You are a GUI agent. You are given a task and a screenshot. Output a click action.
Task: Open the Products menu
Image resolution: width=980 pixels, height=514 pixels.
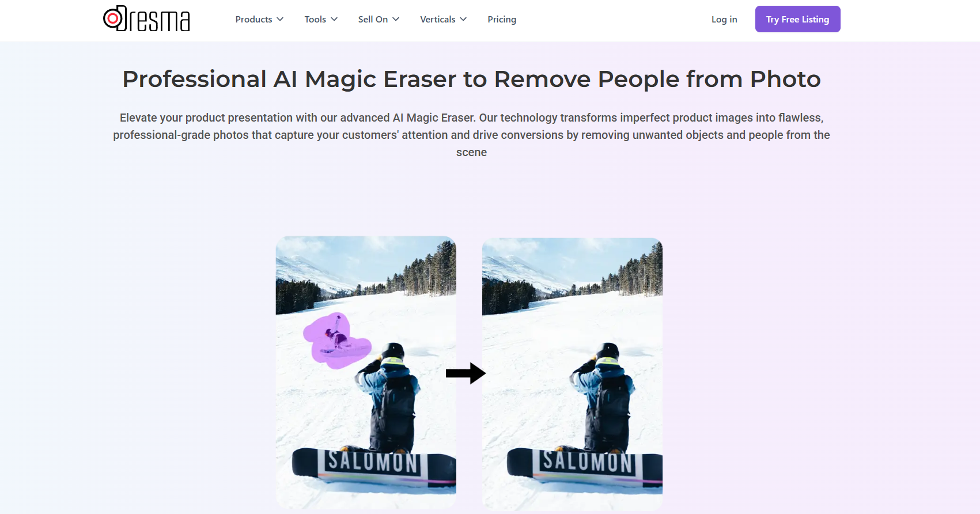click(259, 19)
